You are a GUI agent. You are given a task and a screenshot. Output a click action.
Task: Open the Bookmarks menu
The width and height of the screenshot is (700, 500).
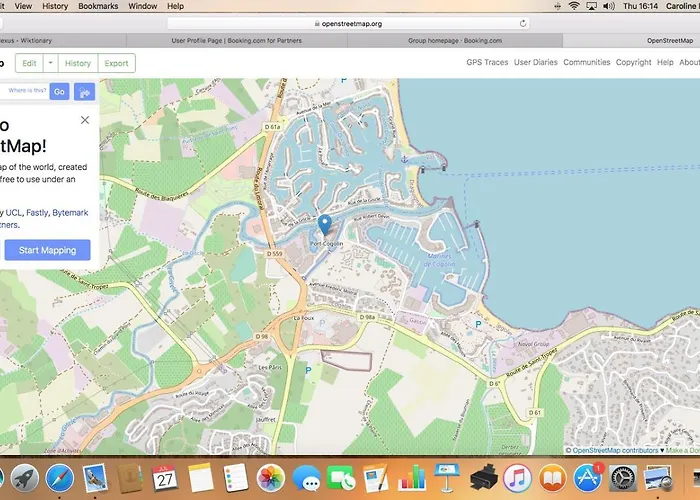(x=98, y=6)
